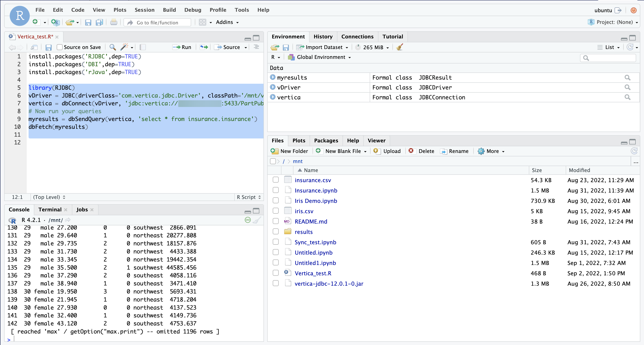Inspect the myresults object with its magnifier
The width and height of the screenshot is (644, 345).
point(627,77)
